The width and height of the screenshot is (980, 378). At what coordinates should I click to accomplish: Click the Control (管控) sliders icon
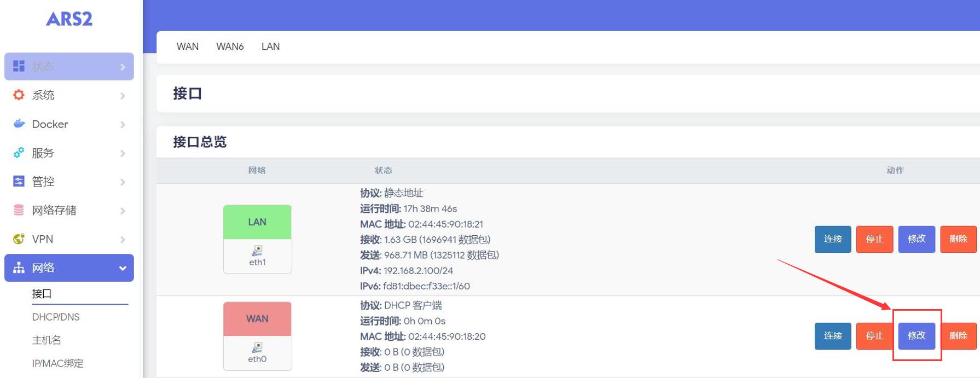click(19, 181)
